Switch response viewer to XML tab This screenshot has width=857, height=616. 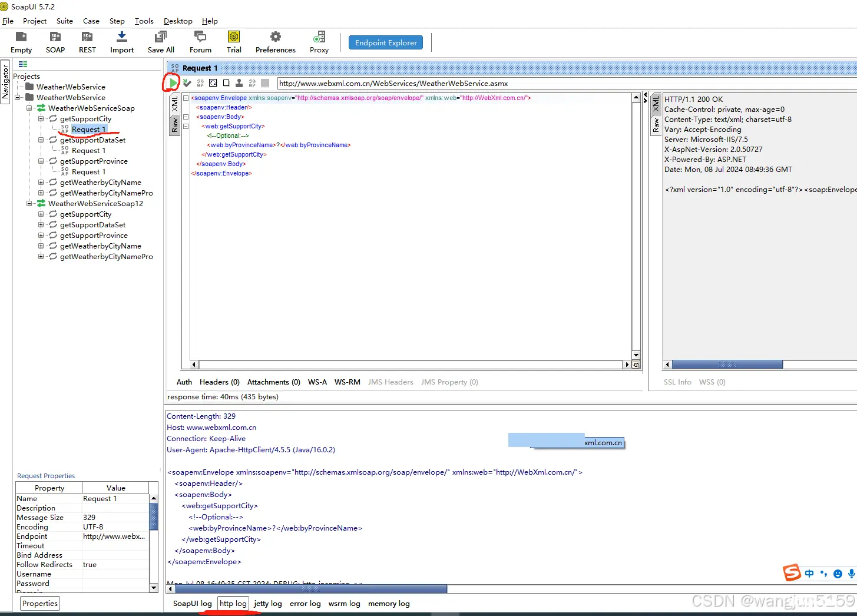(656, 105)
